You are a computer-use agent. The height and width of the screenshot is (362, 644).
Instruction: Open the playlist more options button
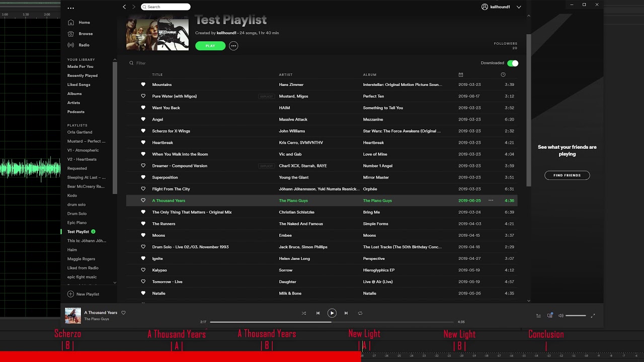[233, 46]
